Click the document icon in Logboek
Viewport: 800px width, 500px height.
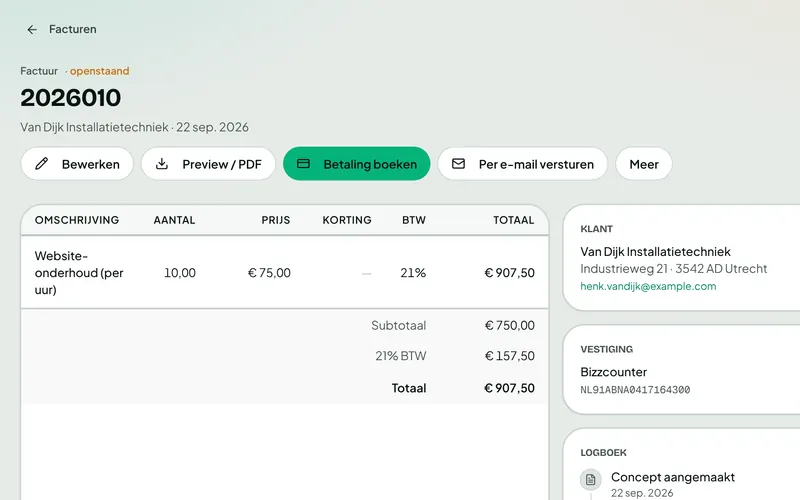click(591, 480)
